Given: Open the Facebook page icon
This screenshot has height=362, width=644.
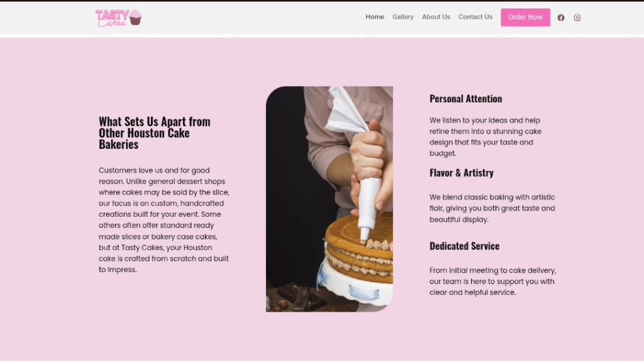Looking at the screenshot, I should pos(560,17).
